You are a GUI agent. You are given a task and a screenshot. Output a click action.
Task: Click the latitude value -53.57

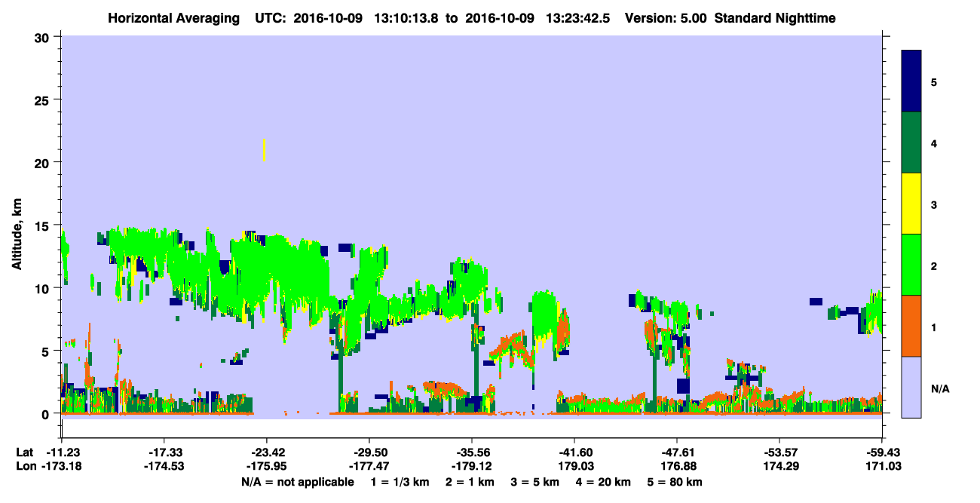coord(779,452)
